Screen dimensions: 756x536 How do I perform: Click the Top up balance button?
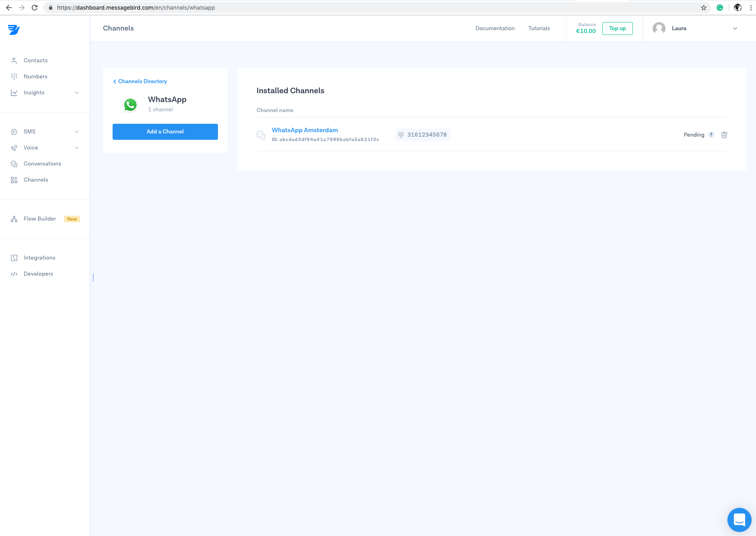pyautogui.click(x=617, y=29)
